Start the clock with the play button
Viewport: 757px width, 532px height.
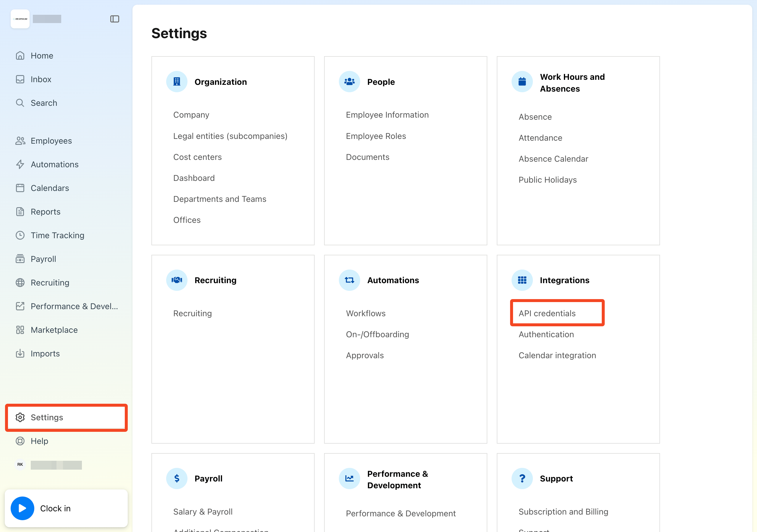point(22,508)
